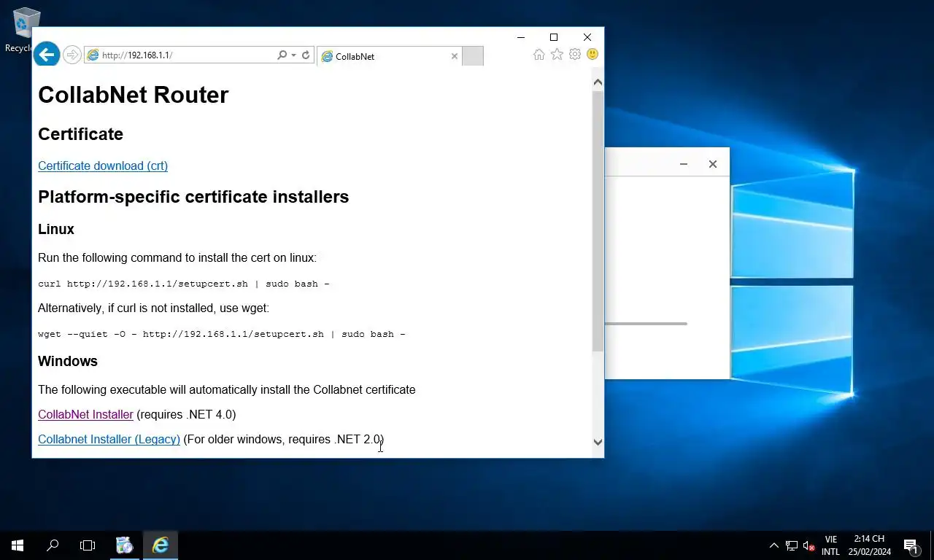
Task: Open the installer app icon on the taskbar
Action: pos(125,545)
